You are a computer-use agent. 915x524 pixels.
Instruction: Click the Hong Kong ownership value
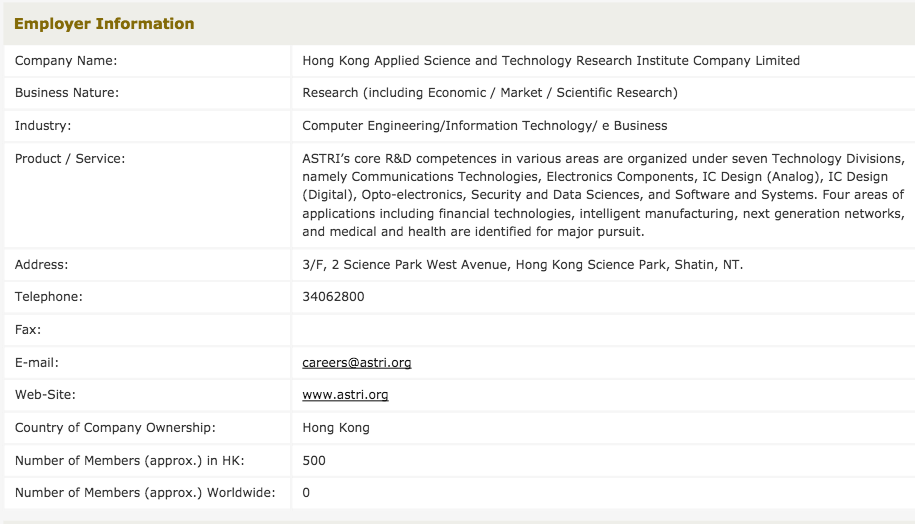tap(335, 428)
